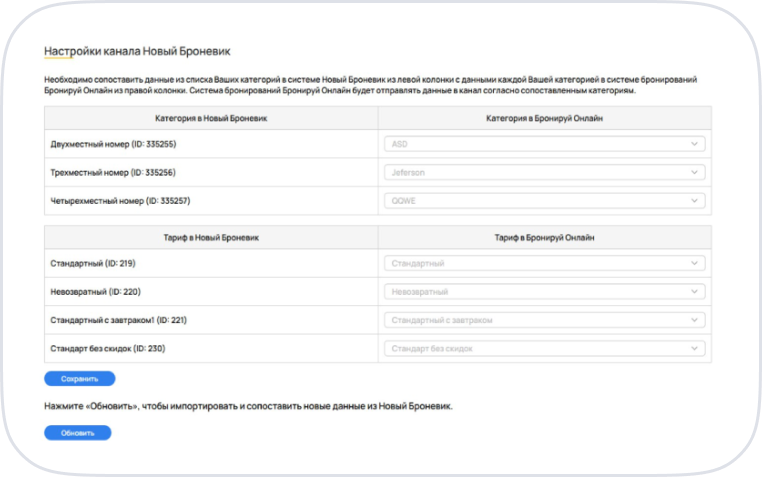The image size is (762, 477).
Task: Click the Двухместный номер (ID: 335255) row label
Action: [113, 144]
